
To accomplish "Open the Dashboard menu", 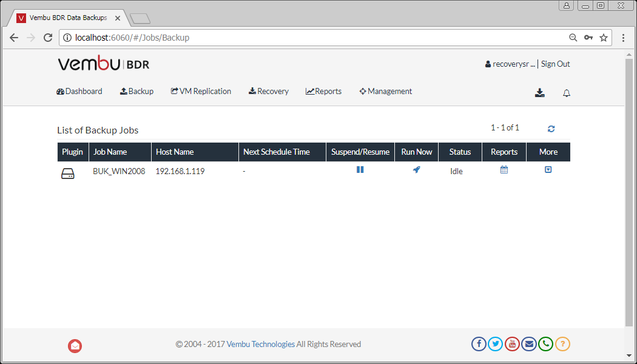I will [79, 92].
